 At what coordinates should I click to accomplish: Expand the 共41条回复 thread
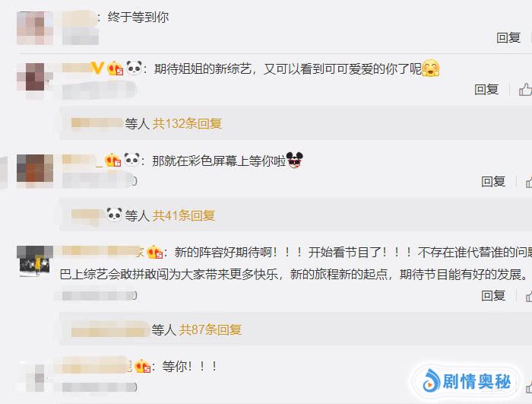(x=184, y=215)
